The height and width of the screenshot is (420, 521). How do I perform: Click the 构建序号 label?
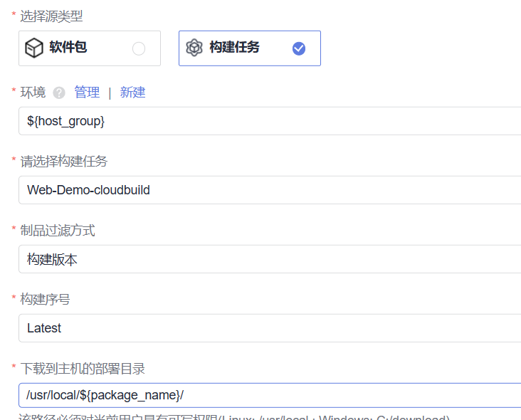[x=45, y=300]
